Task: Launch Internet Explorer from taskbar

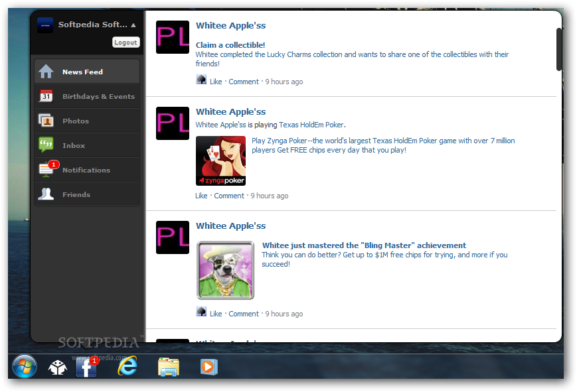Action: 127,366
